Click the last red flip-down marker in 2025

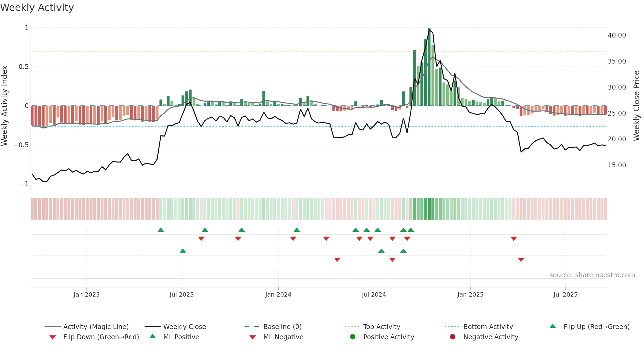pos(514,239)
